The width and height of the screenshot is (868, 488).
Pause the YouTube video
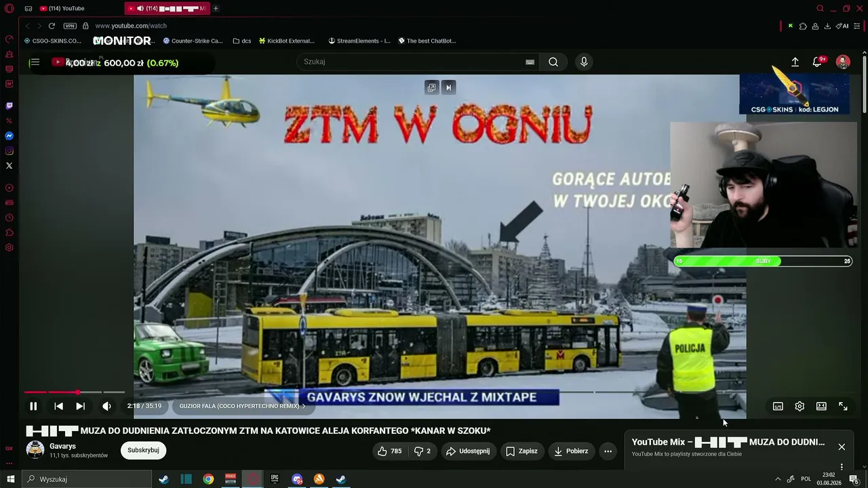(33, 406)
